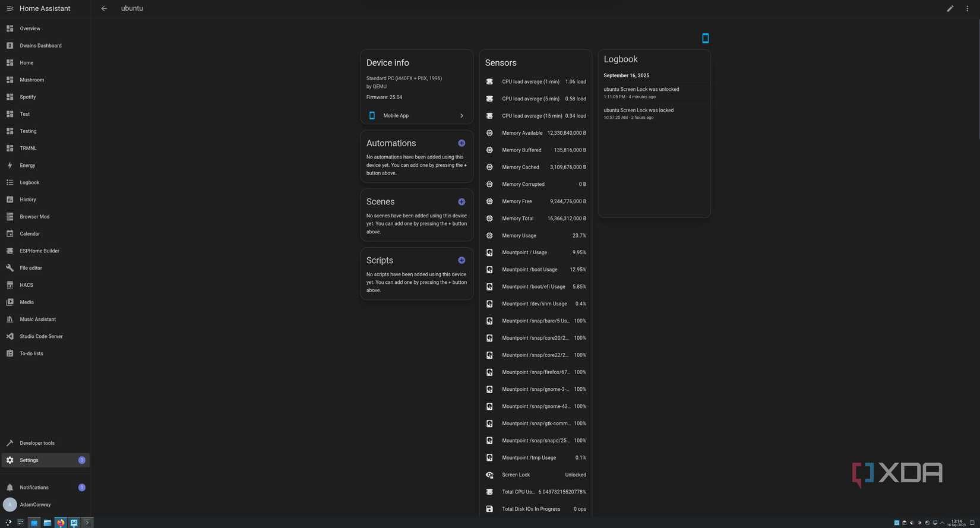980x528 pixels.
Task: Open Mountpoint /boot/efi Usage sensor
Action: click(x=536, y=287)
